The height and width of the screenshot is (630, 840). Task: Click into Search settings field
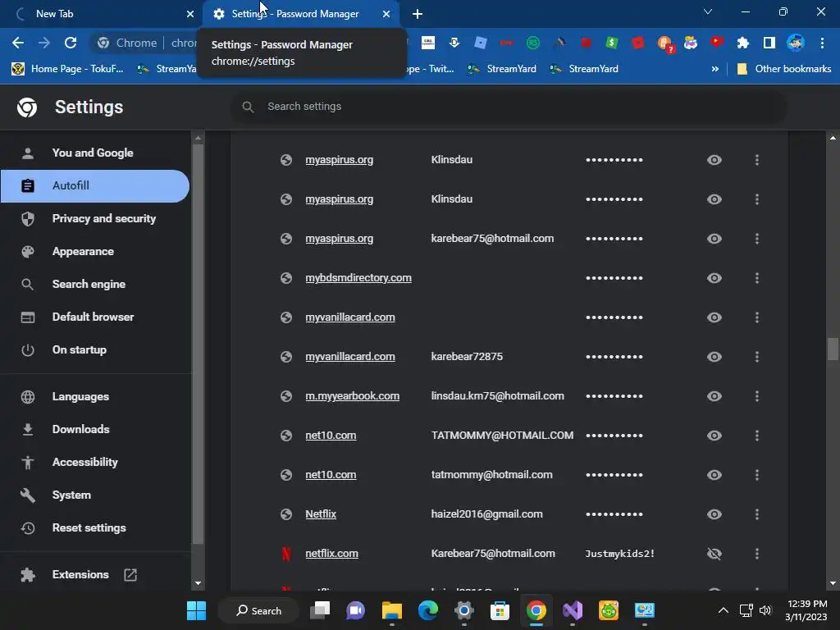tap(509, 107)
